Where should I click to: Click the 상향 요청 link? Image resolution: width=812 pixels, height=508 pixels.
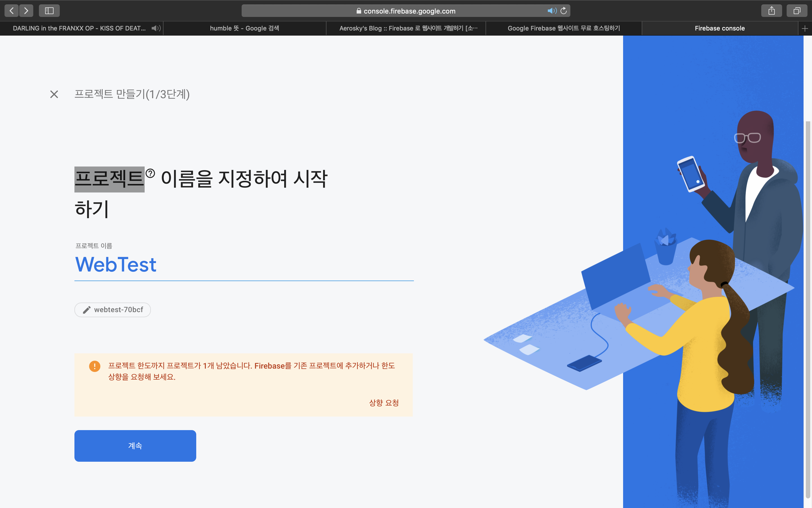384,402
